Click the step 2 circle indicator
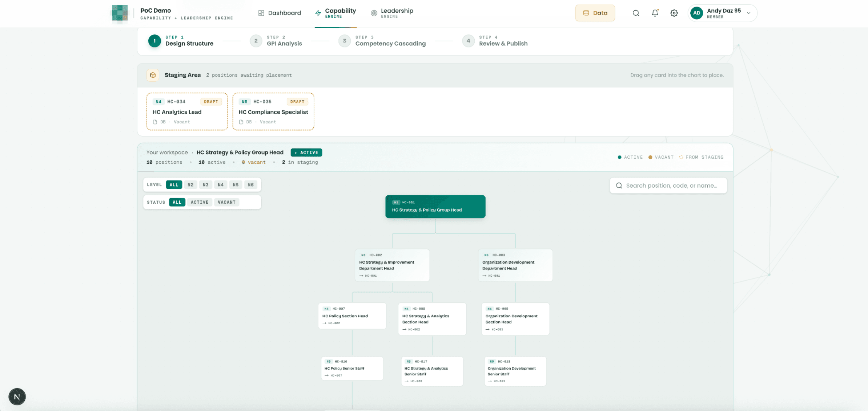Image resolution: width=868 pixels, height=411 pixels. coord(256,41)
